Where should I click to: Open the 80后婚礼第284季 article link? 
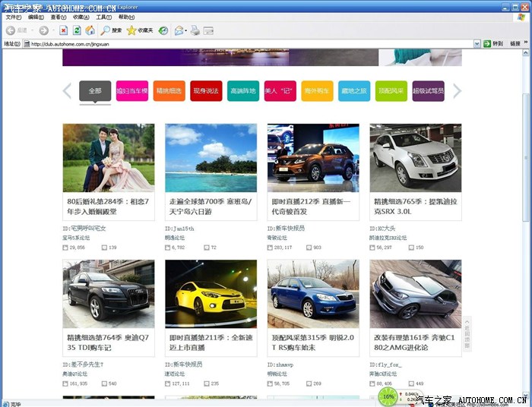coord(108,207)
